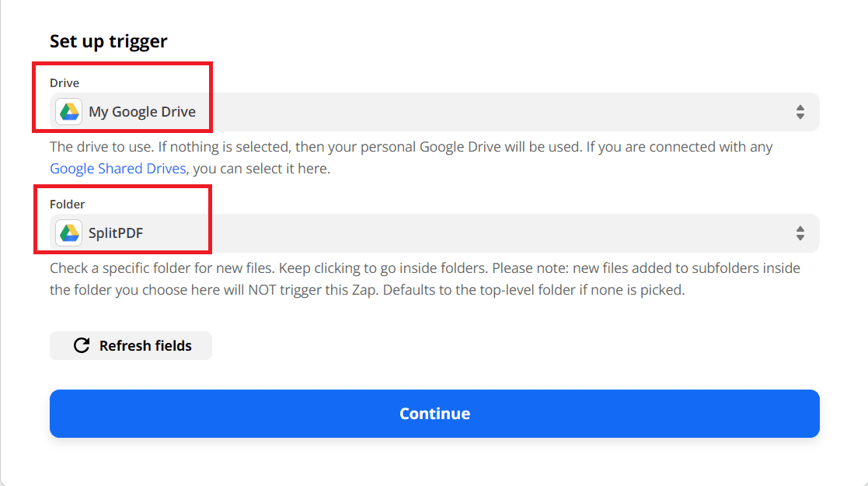Viewport: 868px width, 486px height.
Task: Click the down arrow in Folder selector
Action: pyautogui.click(x=800, y=238)
